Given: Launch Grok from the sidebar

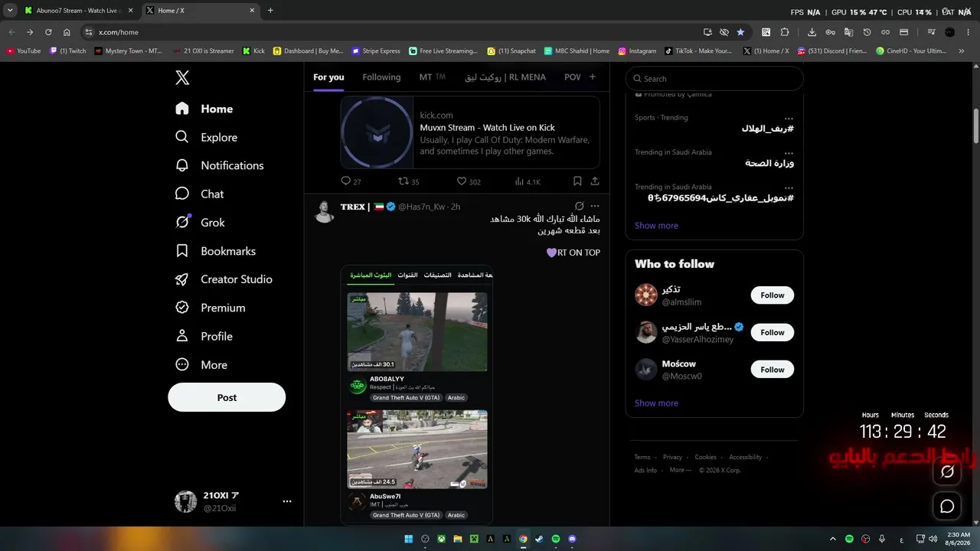Looking at the screenshot, I should [201, 222].
